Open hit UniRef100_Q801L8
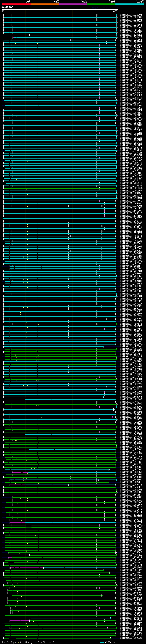 (131, 266)
